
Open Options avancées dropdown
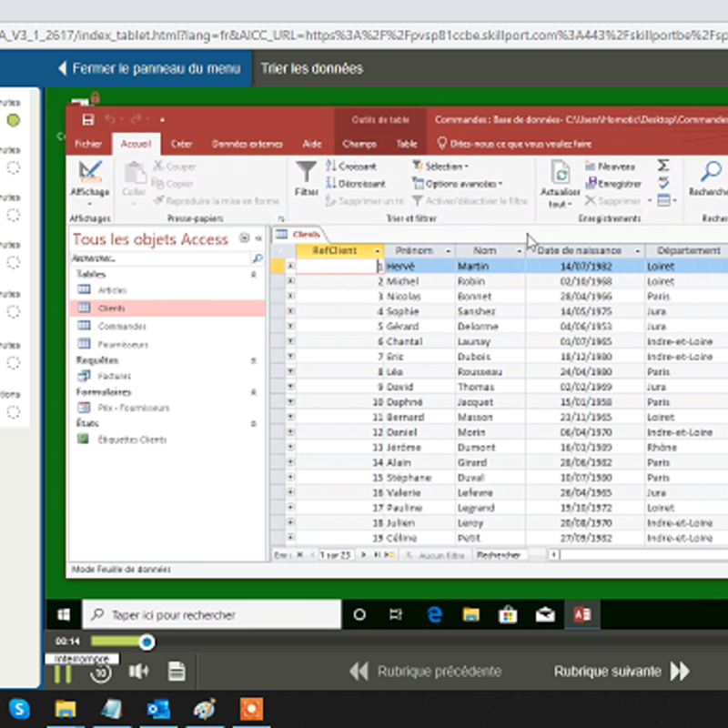(458, 184)
